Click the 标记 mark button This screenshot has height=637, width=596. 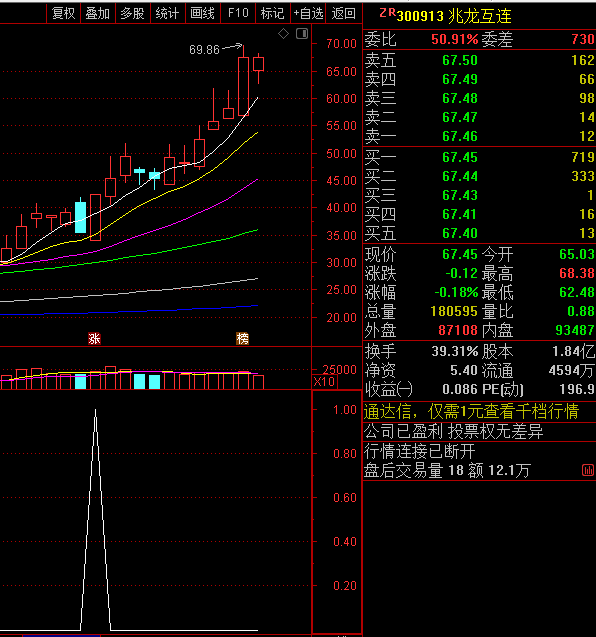(x=273, y=13)
